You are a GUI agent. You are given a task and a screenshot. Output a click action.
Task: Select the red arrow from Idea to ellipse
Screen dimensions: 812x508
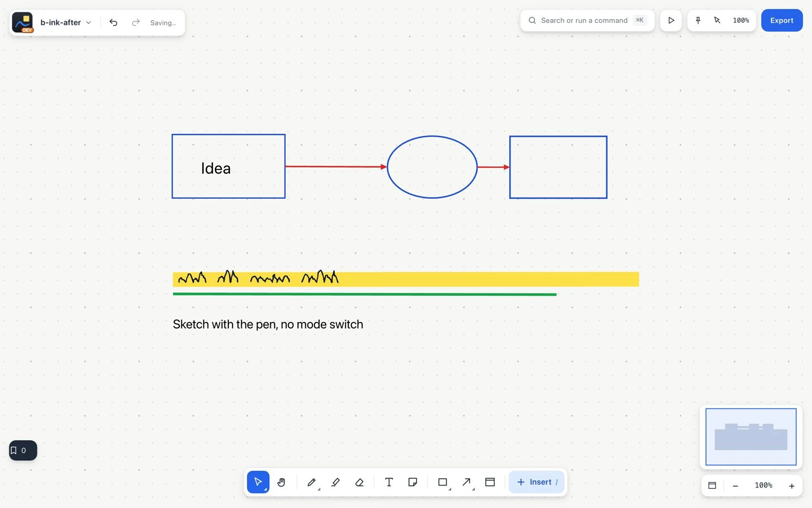(x=336, y=166)
